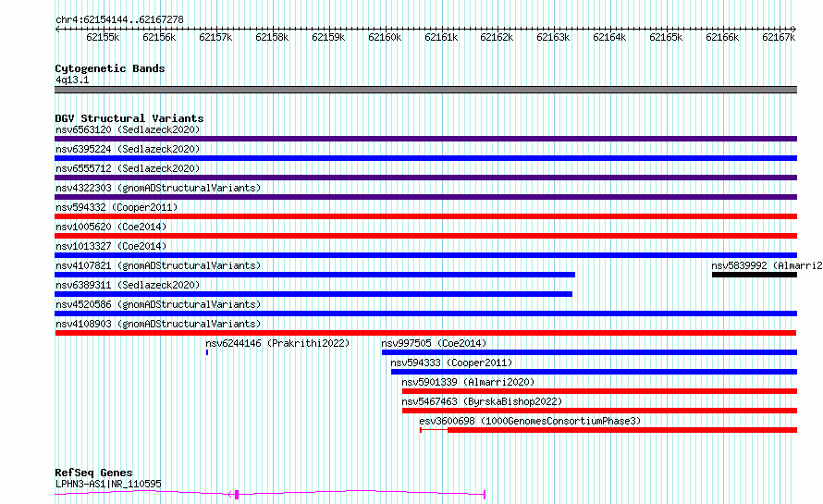Click the nsv6563120 (Sedlazeck2020) variant bar

(x=425, y=139)
